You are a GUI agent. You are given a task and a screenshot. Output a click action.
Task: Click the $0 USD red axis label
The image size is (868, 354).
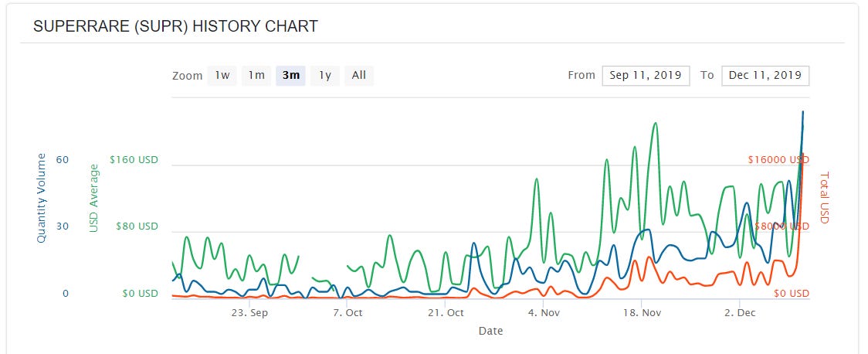pyautogui.click(x=791, y=294)
